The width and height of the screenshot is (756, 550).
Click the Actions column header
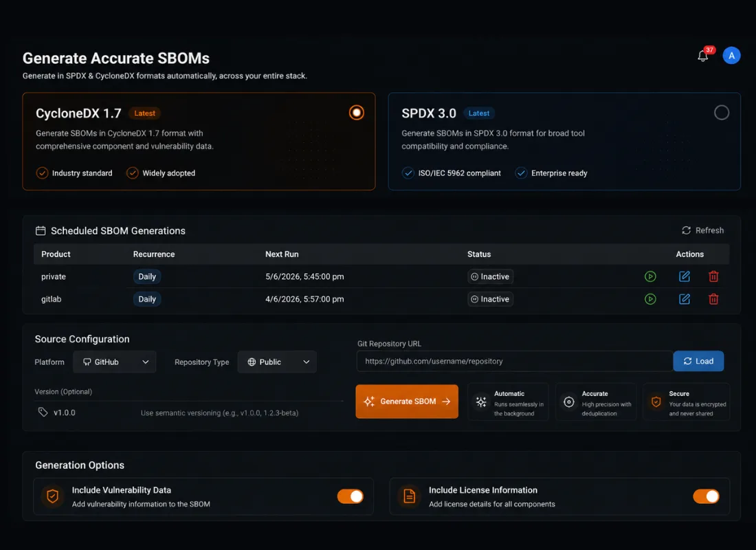689,254
